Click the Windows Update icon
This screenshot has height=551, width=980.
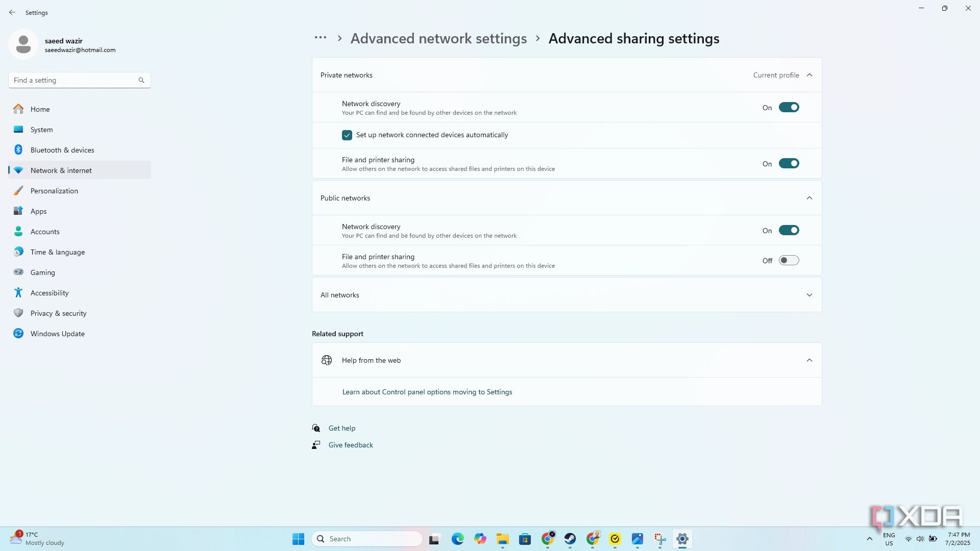coord(18,334)
